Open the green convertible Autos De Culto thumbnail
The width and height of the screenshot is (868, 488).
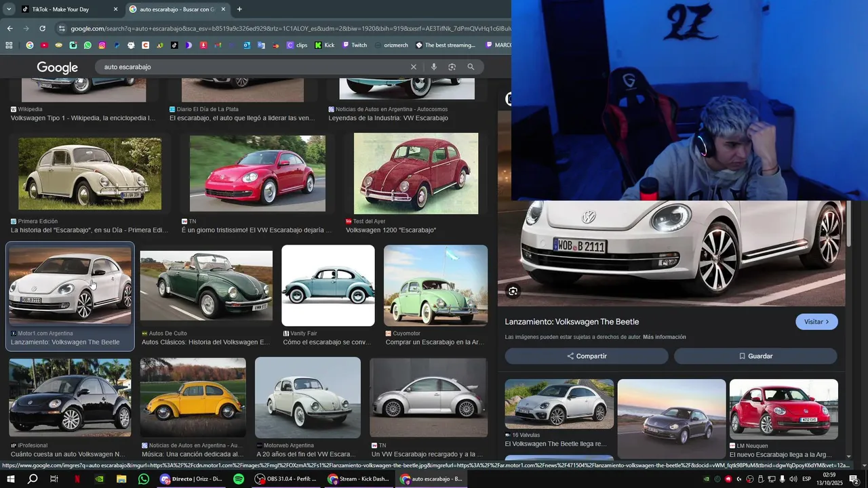pos(206,285)
